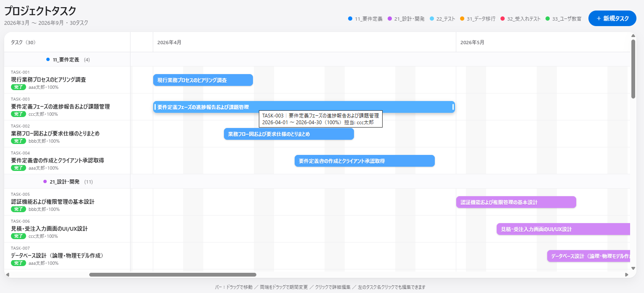Open task 要件定義フェーズの進捗報告および課題管理 in the task list
The height and width of the screenshot is (293, 644).
pos(60,107)
